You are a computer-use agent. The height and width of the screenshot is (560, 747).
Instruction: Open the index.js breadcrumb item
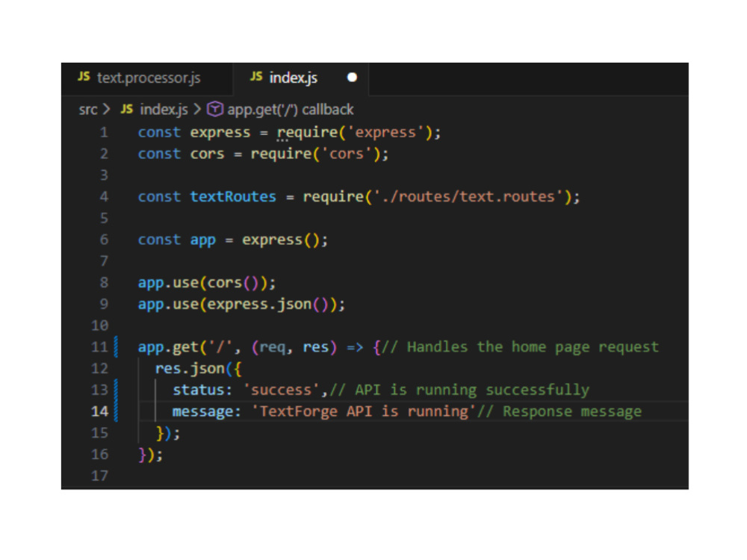(x=164, y=110)
